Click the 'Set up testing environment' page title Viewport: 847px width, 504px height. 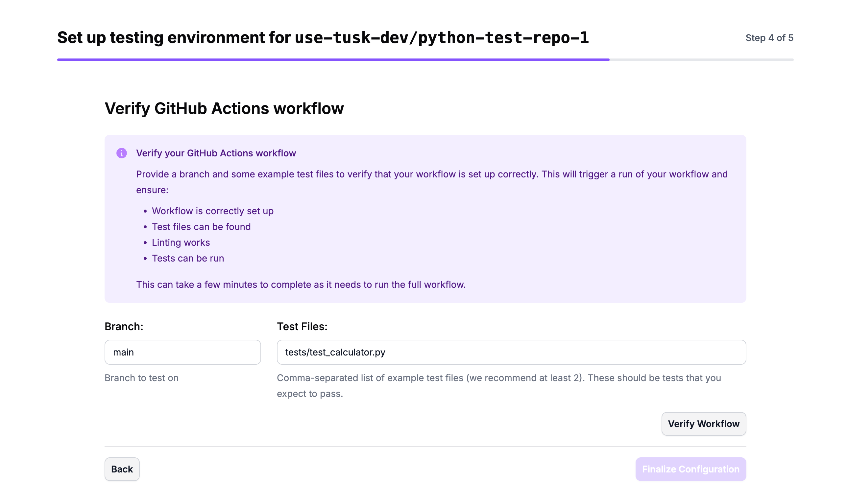click(323, 38)
